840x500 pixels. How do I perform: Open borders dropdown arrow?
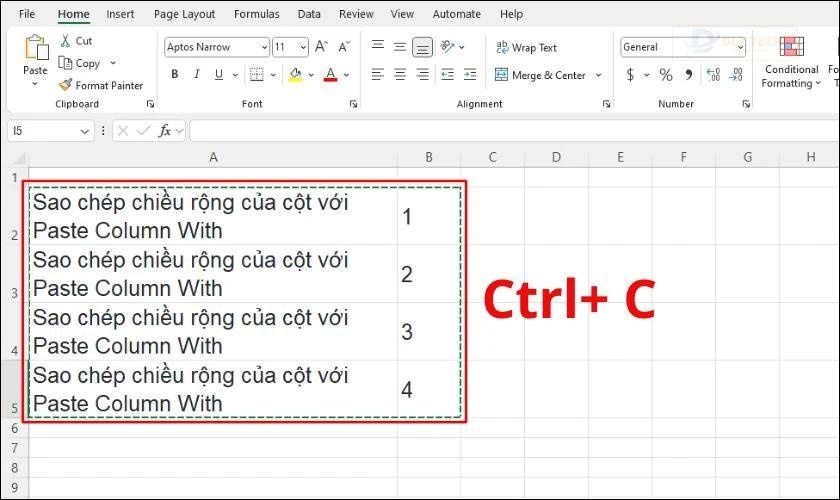(273, 75)
